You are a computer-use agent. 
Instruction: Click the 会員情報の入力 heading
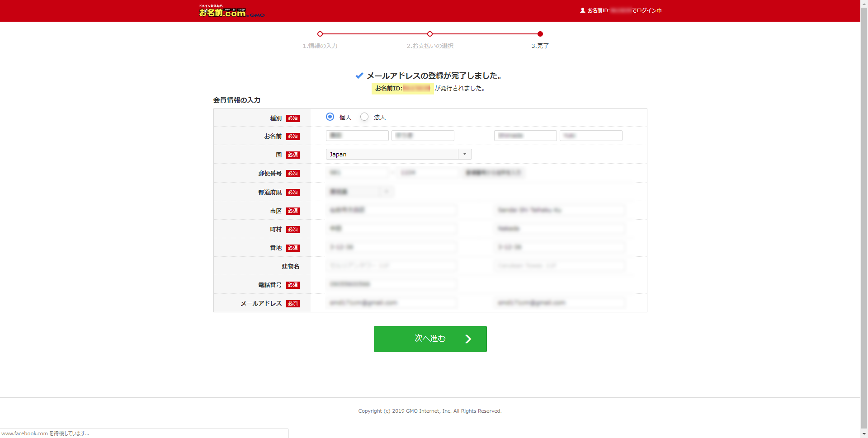tap(237, 100)
